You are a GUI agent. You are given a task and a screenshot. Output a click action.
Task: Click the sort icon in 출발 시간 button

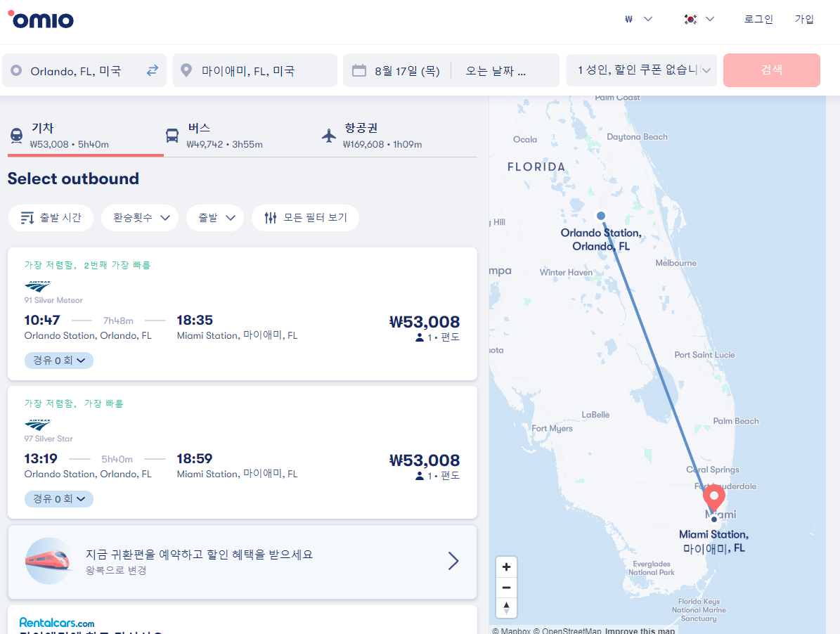pyautogui.click(x=27, y=218)
